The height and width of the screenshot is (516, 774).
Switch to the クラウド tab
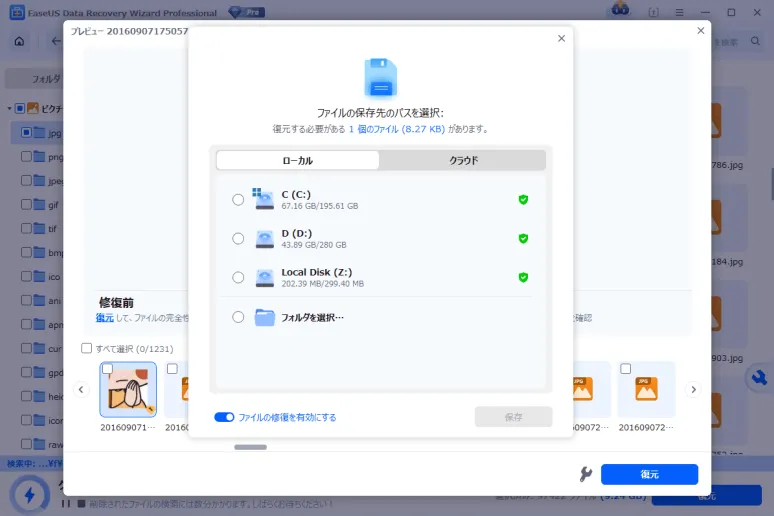[x=462, y=161]
